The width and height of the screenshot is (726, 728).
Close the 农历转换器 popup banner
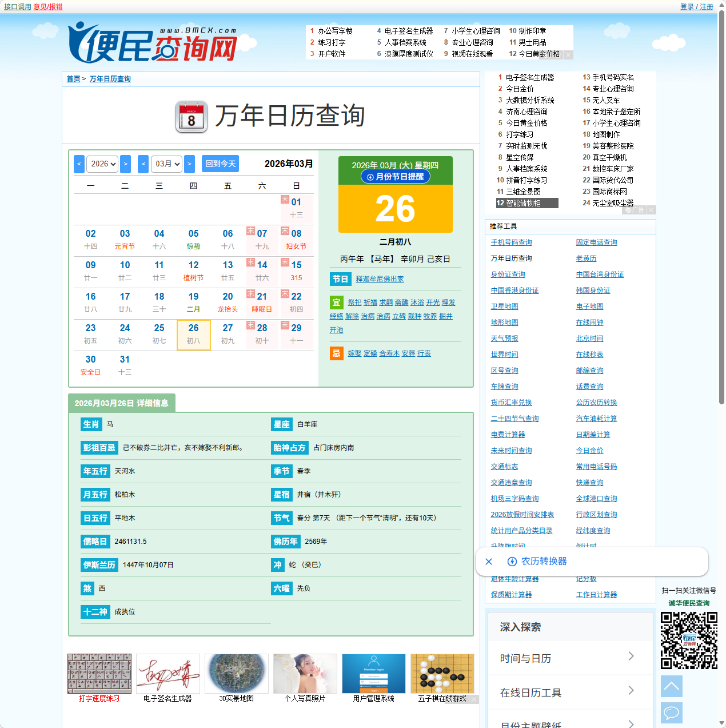[489, 562]
